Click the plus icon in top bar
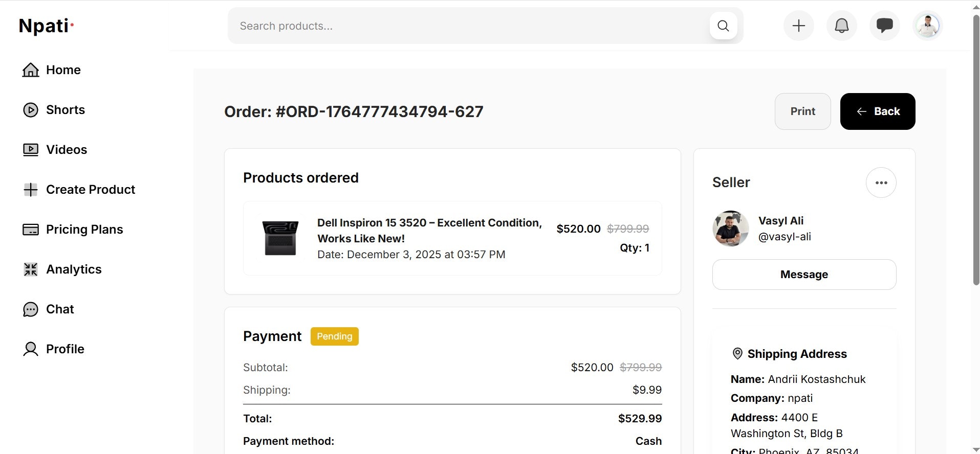Image resolution: width=980 pixels, height=454 pixels. click(798, 26)
